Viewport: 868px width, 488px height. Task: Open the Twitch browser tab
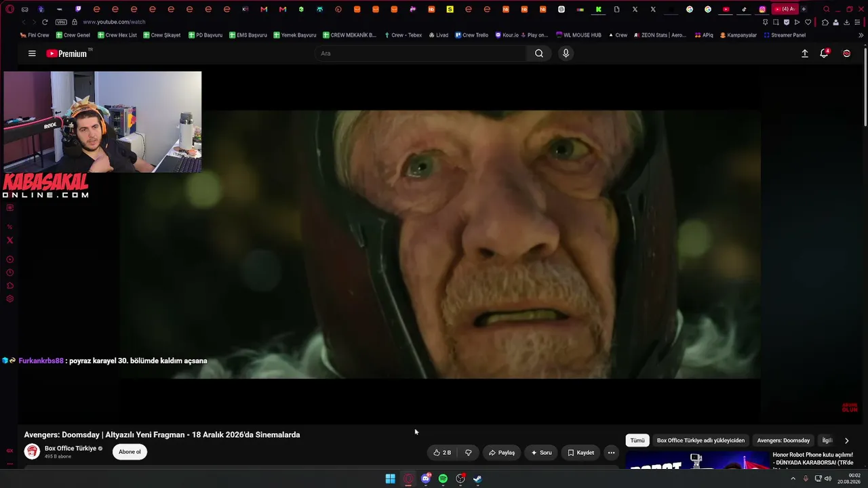click(x=78, y=9)
